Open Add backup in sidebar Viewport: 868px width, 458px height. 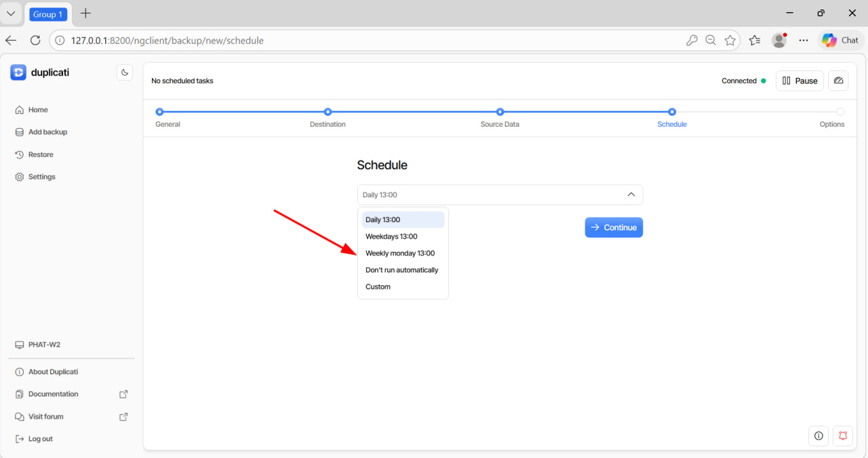pos(47,132)
